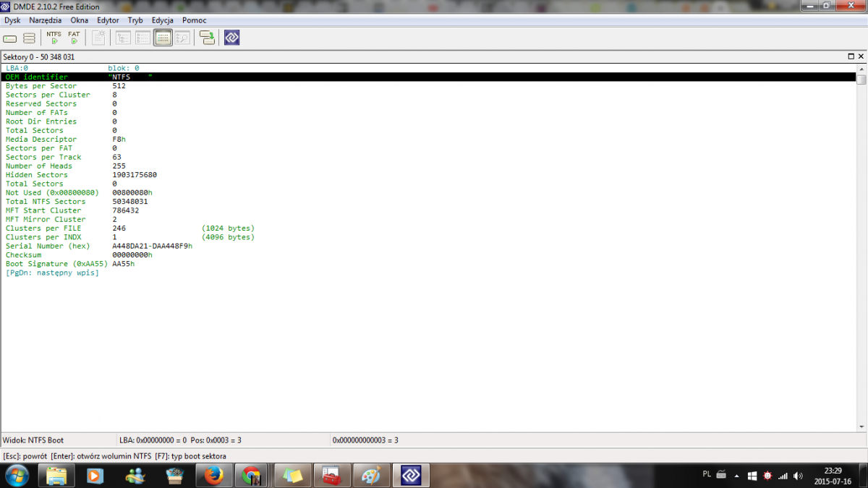Open the Sticky Notes taskbar icon

point(291,476)
